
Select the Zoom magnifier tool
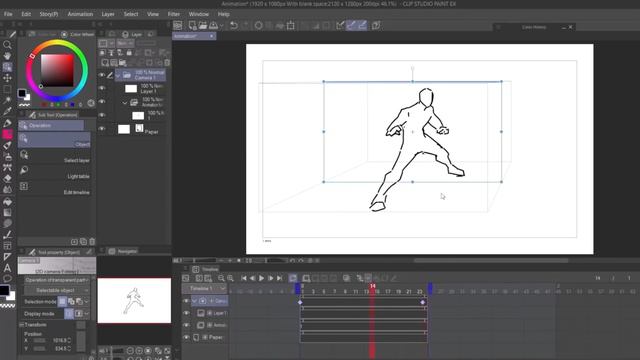coord(7,44)
